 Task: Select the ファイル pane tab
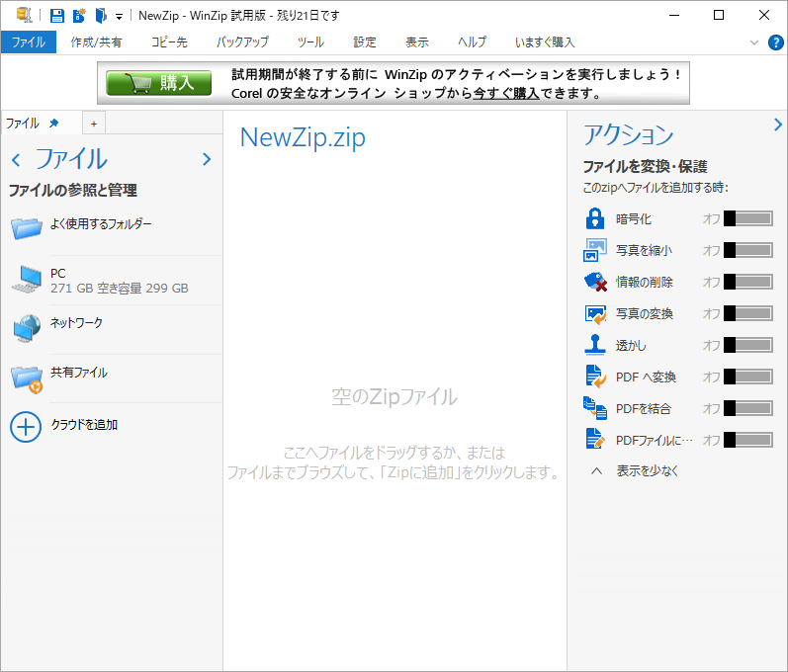[42, 124]
